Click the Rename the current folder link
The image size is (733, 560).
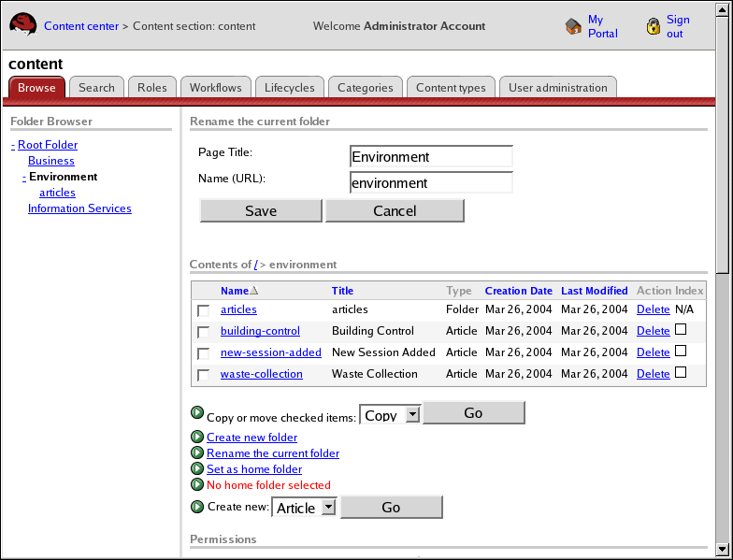pyautogui.click(x=273, y=453)
